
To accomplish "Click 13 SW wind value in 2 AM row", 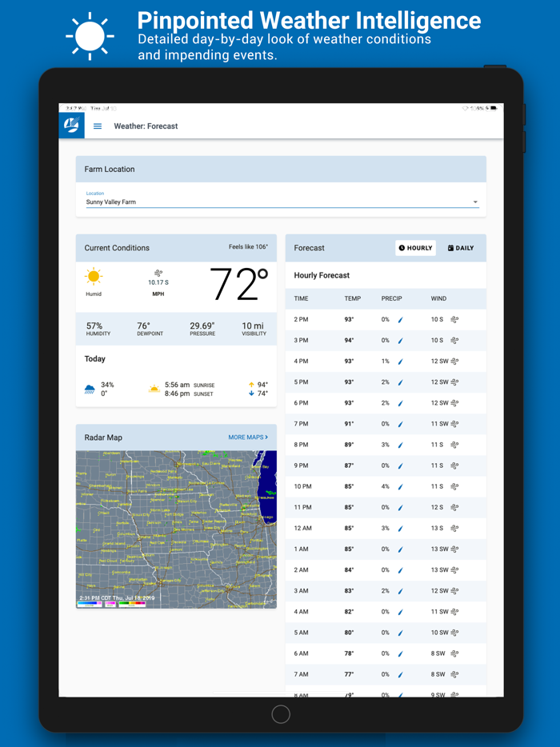I will tap(440, 570).
